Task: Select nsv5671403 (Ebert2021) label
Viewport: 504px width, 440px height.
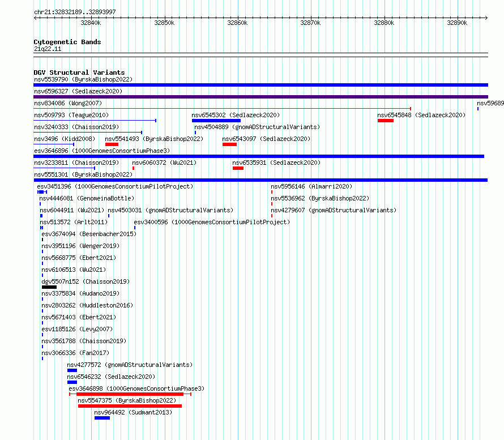Action: [x=79, y=317]
